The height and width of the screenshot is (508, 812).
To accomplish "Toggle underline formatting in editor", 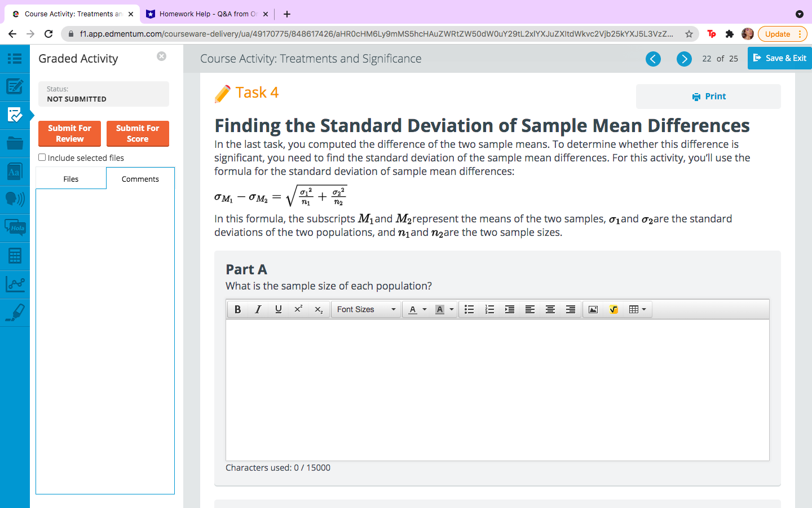I will click(278, 309).
